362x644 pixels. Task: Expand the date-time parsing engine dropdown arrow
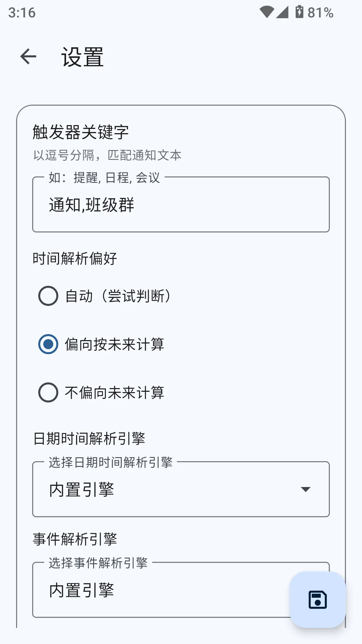point(305,489)
